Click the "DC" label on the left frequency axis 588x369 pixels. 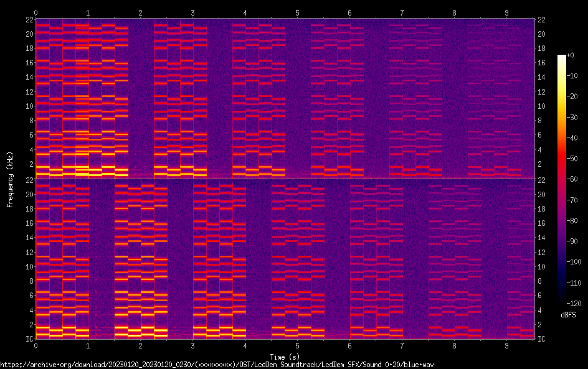pyautogui.click(x=28, y=339)
